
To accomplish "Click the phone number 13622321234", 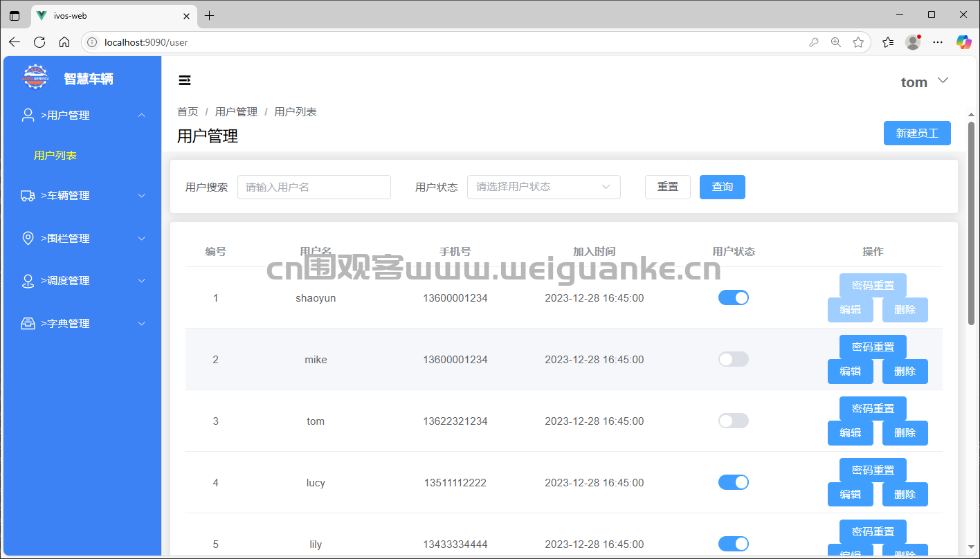I will tap(455, 421).
